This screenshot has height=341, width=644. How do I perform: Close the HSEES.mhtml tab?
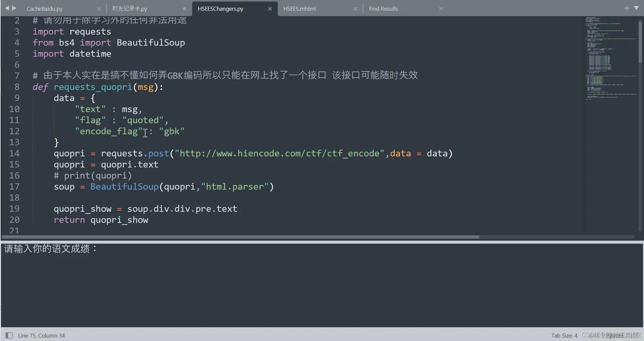pyautogui.click(x=356, y=9)
